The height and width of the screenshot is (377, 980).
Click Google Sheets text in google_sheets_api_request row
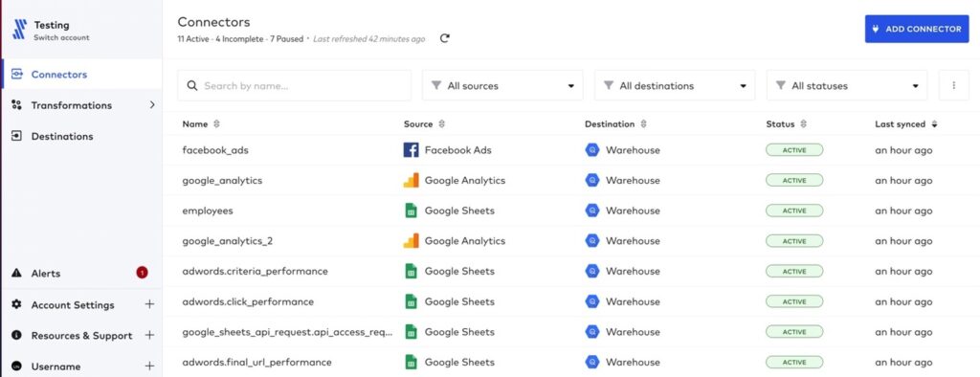459,332
